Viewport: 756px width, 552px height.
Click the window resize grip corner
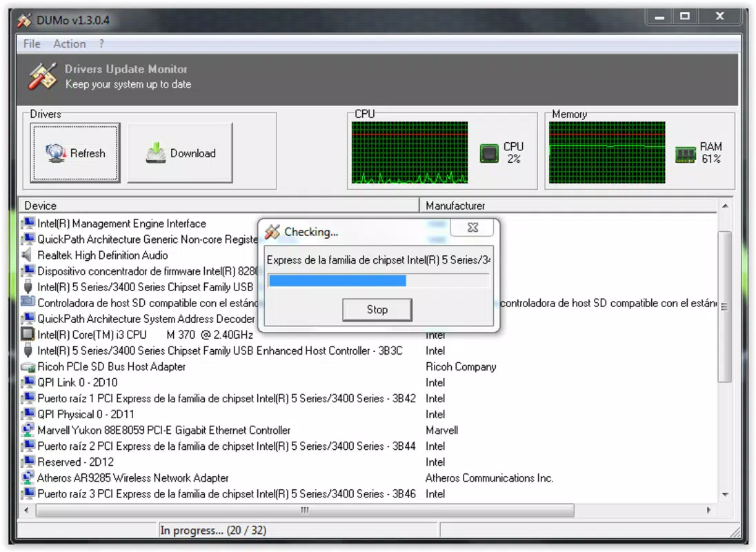[735, 532]
